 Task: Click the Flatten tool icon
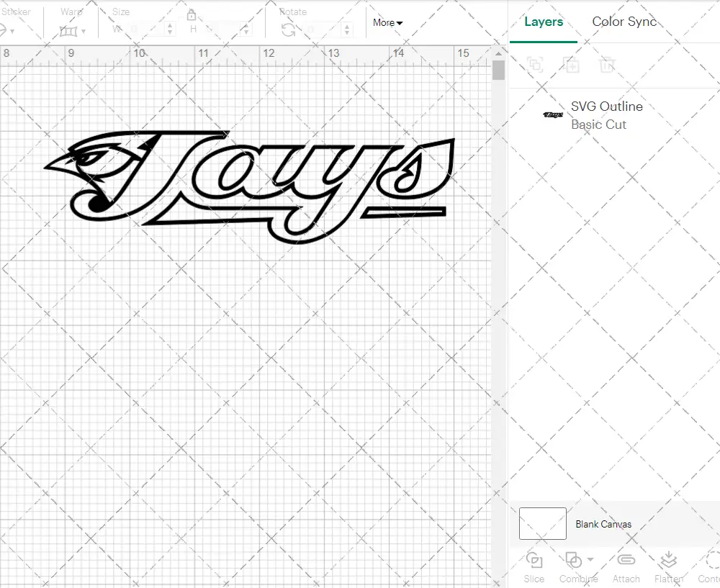[x=668, y=561]
